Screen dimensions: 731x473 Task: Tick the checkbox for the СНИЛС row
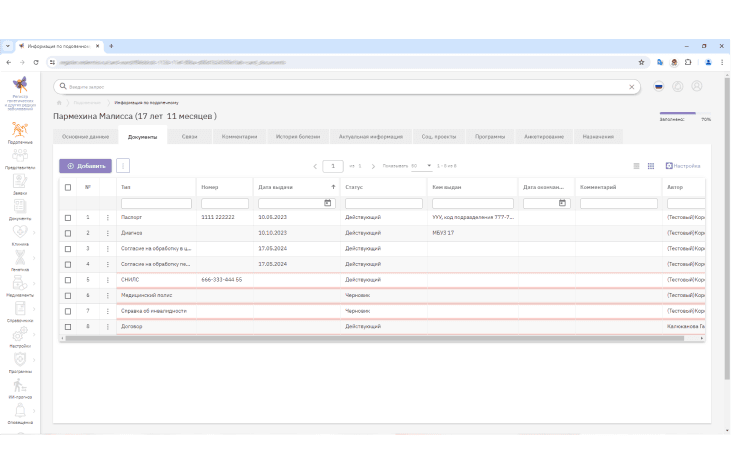(68, 280)
